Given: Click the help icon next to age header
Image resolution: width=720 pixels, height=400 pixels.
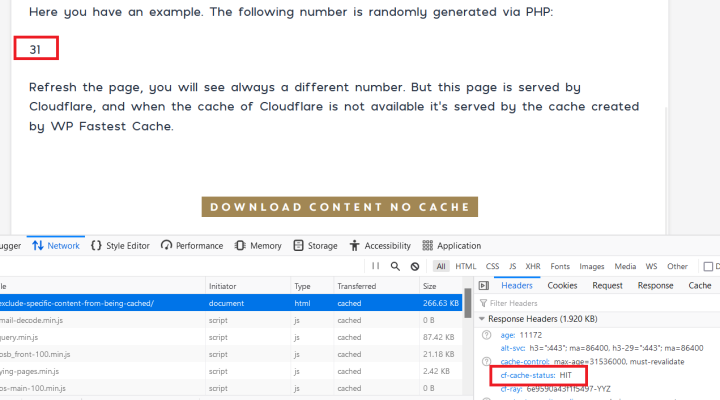Looking at the screenshot, I should pyautogui.click(x=487, y=335).
